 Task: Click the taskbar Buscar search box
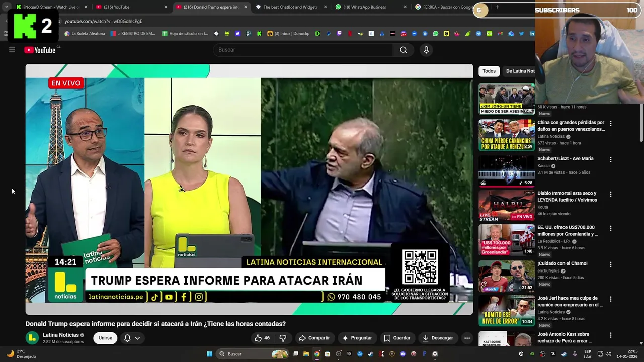[253, 354]
